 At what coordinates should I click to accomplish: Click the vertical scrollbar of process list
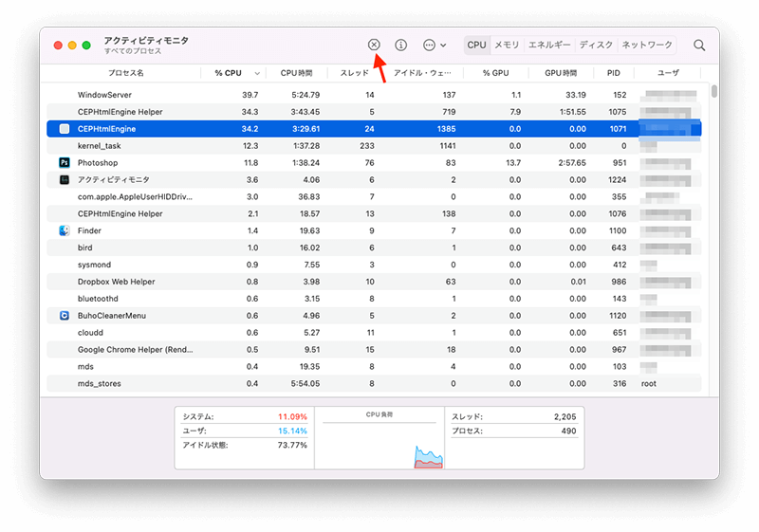coord(714,91)
